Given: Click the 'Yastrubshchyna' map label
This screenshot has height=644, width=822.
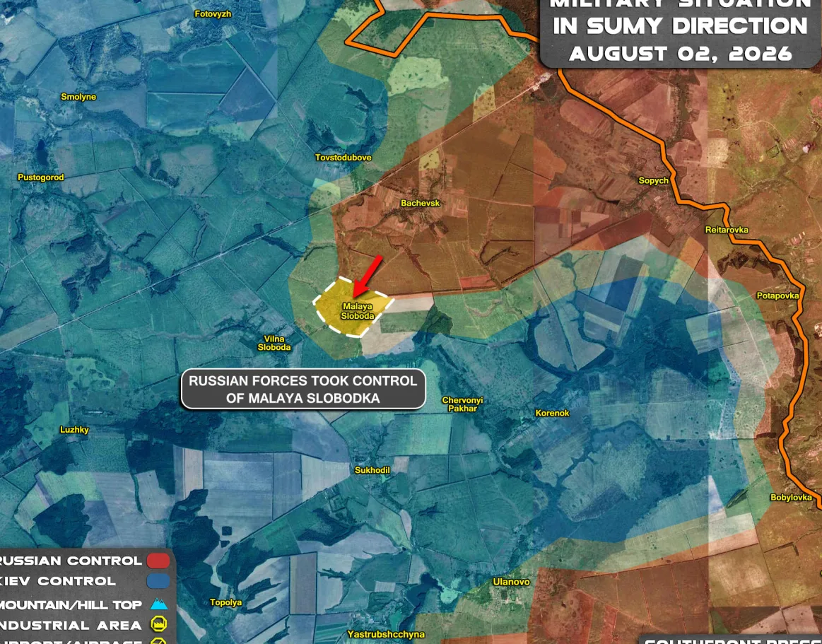Looking at the screenshot, I should click(386, 634).
